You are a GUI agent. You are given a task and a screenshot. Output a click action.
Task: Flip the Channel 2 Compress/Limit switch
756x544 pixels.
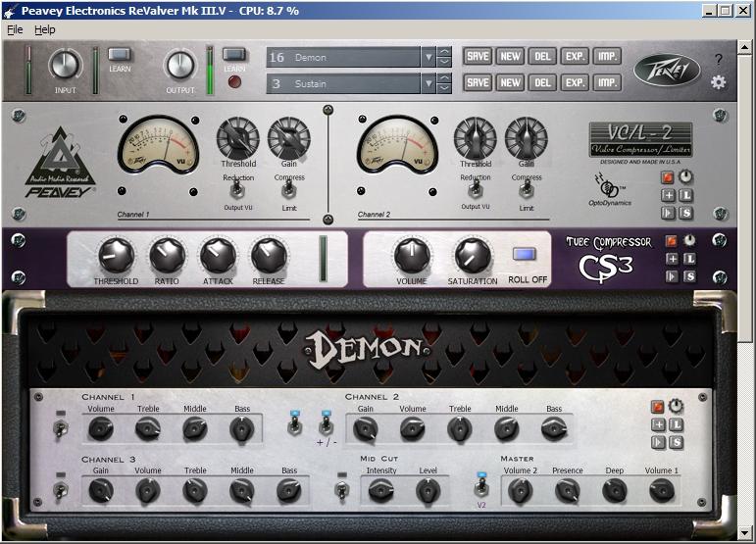[x=526, y=191]
